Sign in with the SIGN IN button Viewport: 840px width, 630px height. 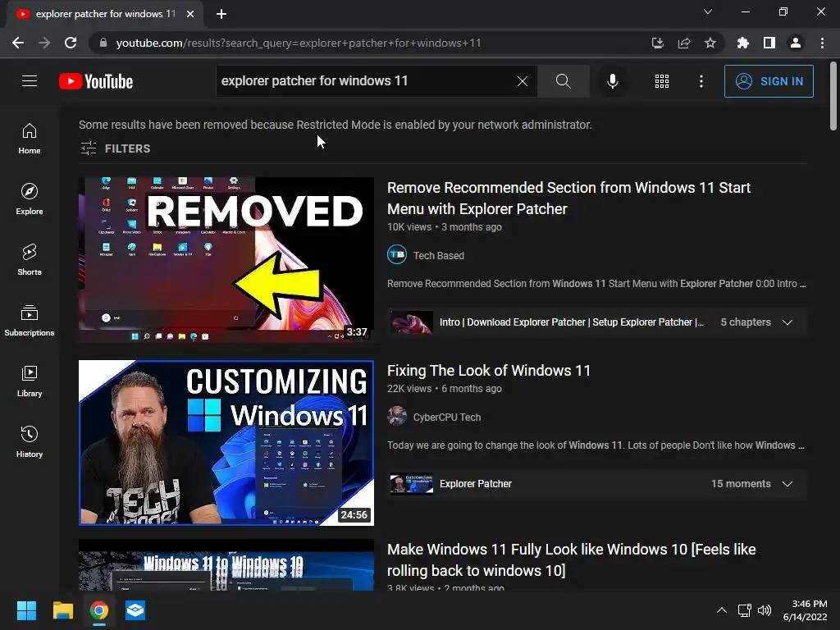click(x=769, y=81)
